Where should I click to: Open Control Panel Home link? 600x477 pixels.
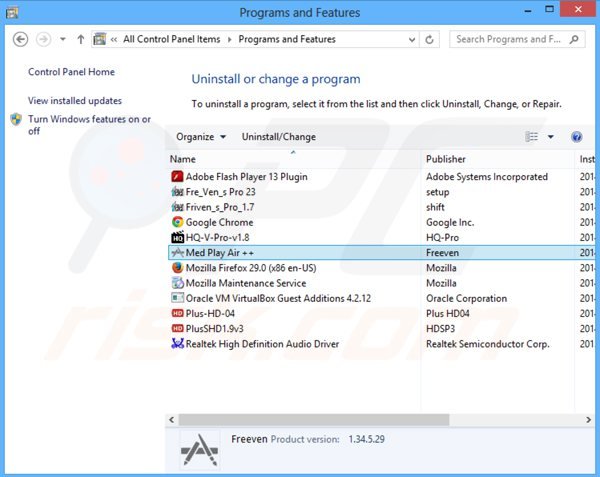(x=71, y=72)
